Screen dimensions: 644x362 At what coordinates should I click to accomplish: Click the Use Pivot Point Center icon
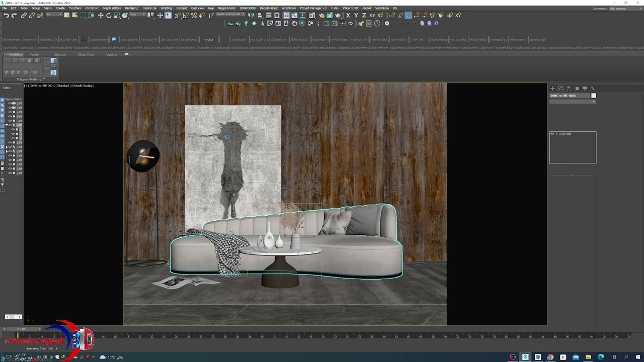(x=150, y=15)
